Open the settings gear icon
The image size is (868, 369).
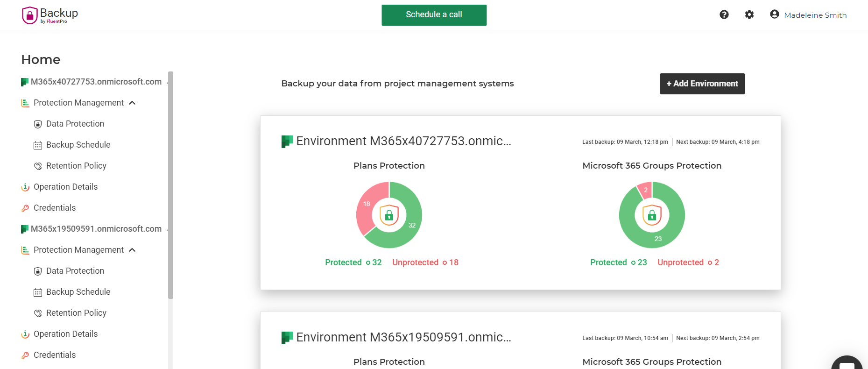749,14
